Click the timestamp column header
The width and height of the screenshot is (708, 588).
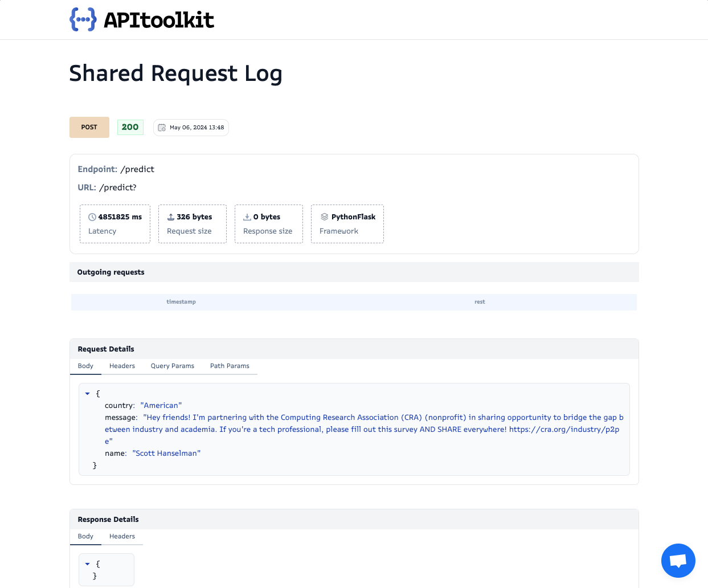point(181,302)
